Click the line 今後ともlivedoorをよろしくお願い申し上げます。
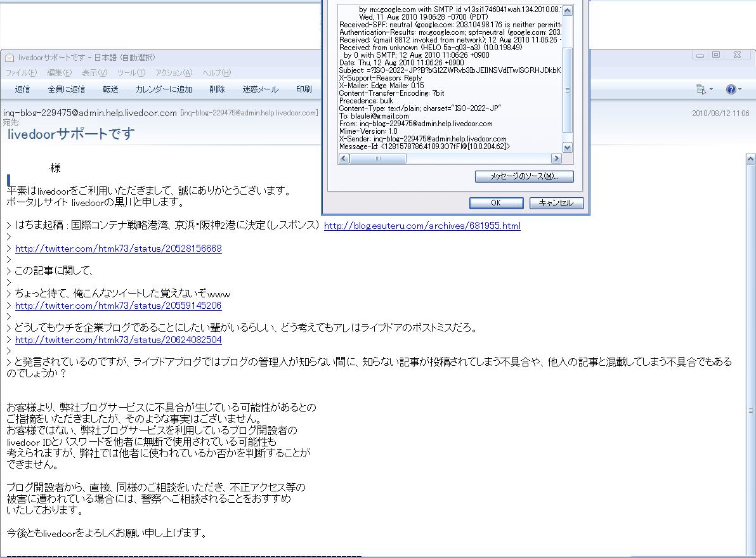This screenshot has width=756, height=558. point(107,533)
